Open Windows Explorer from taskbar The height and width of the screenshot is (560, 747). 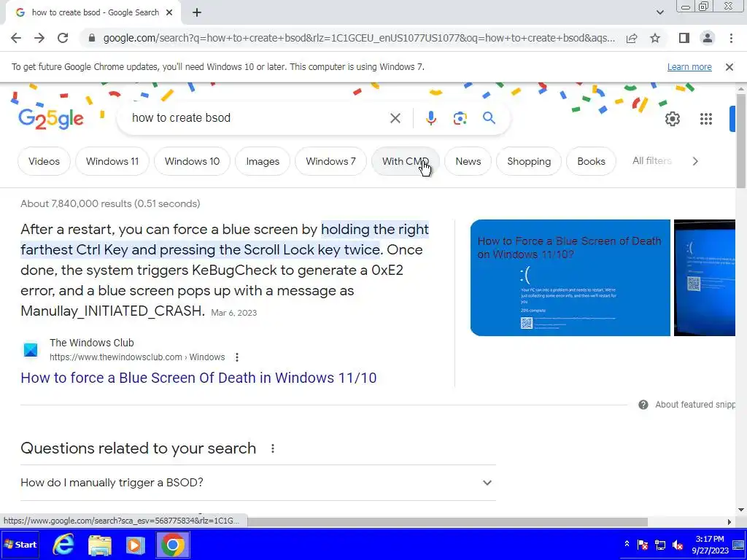pos(100,545)
